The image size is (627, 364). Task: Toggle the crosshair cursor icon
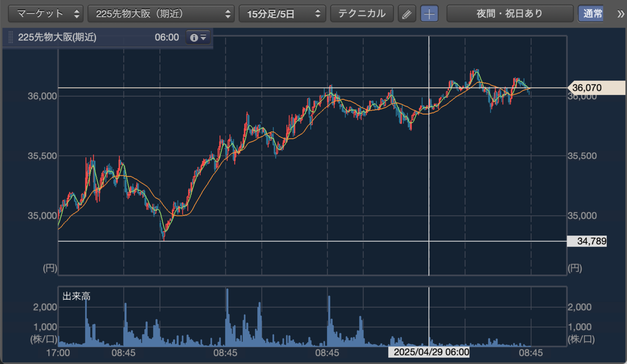429,14
